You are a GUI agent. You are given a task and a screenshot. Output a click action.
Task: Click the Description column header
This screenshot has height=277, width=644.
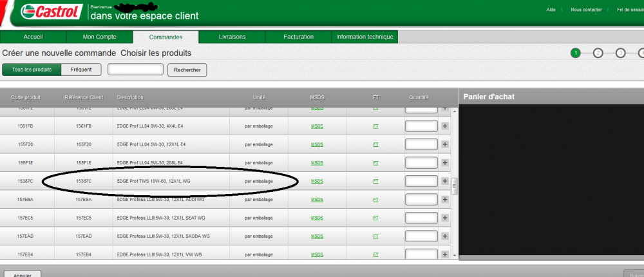pos(130,97)
